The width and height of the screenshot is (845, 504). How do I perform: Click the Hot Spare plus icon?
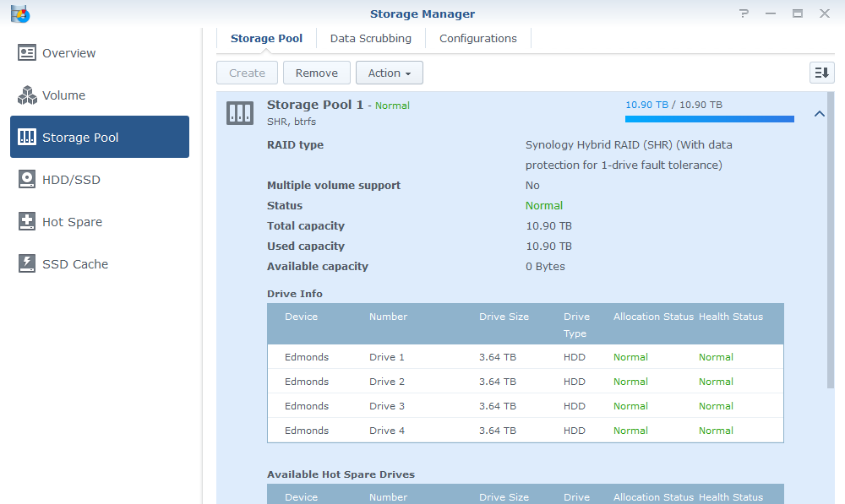click(27, 221)
